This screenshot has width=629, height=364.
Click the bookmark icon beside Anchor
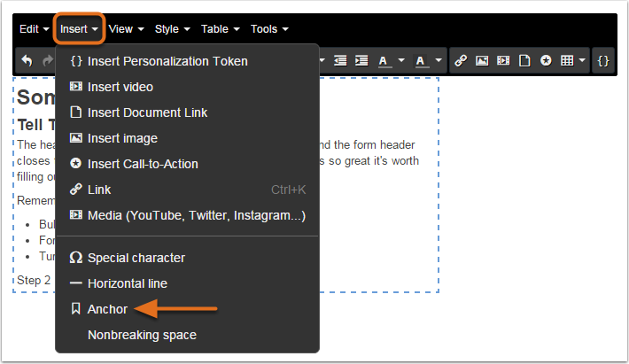[x=75, y=309]
